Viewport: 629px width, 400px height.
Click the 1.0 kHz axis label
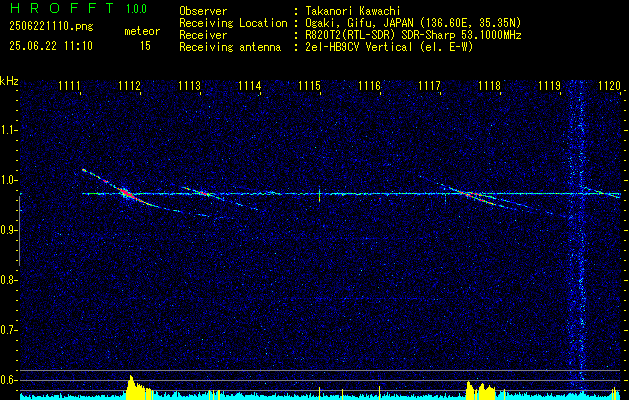pyautogui.click(x=9, y=180)
